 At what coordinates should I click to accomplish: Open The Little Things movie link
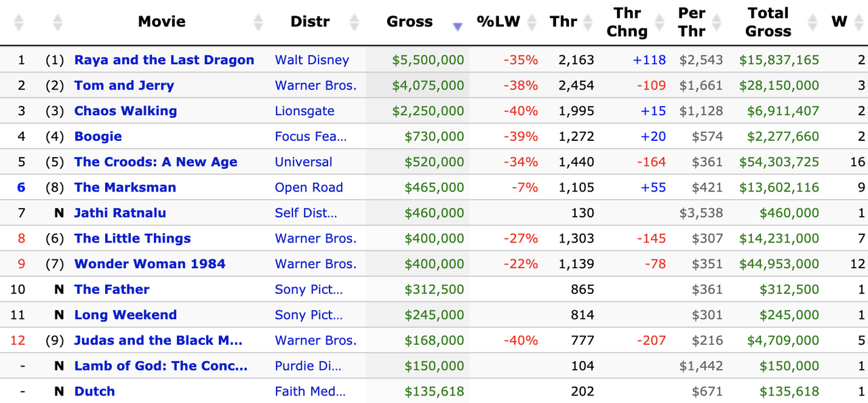pyautogui.click(x=133, y=238)
